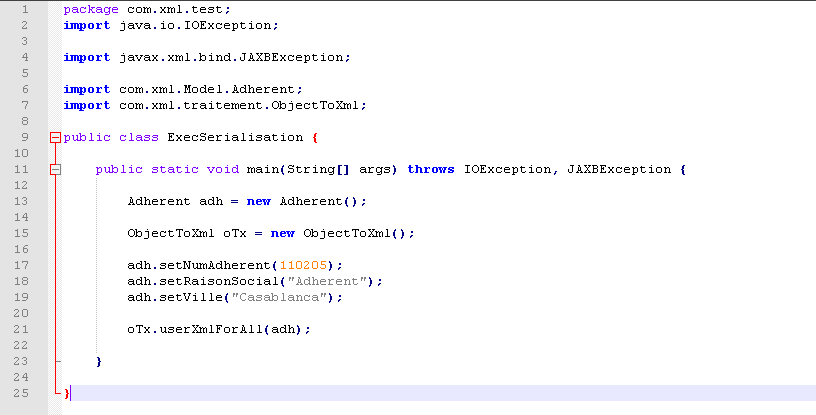Screen dimensions: 816x415
Task: Click 'java.io.IOException' import text
Action: point(195,26)
